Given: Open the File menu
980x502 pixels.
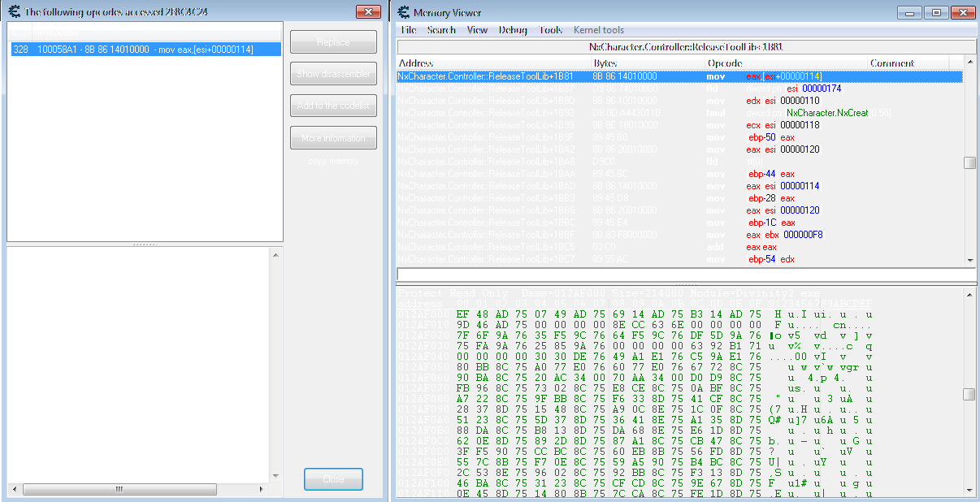Looking at the screenshot, I should pyautogui.click(x=409, y=30).
